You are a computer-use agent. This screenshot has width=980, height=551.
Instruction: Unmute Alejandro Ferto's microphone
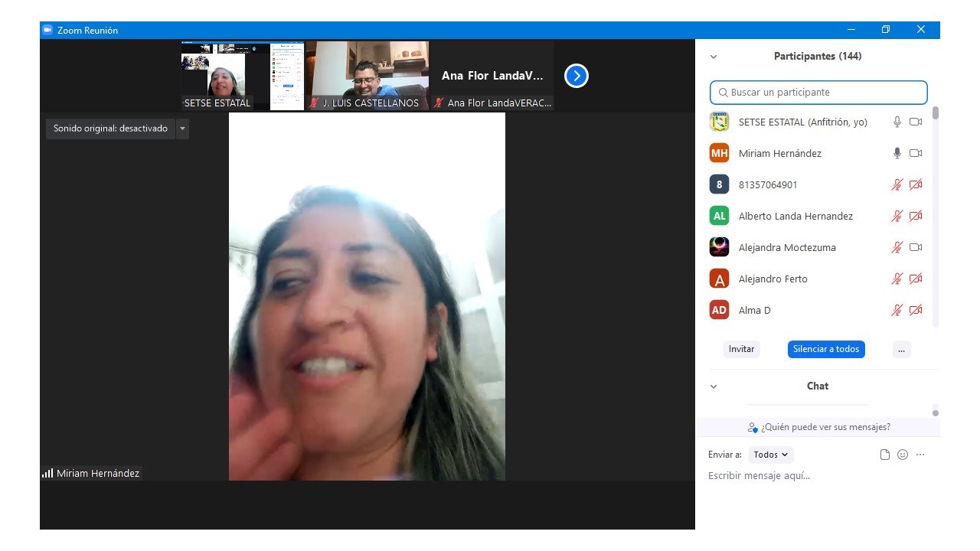pos(897,279)
